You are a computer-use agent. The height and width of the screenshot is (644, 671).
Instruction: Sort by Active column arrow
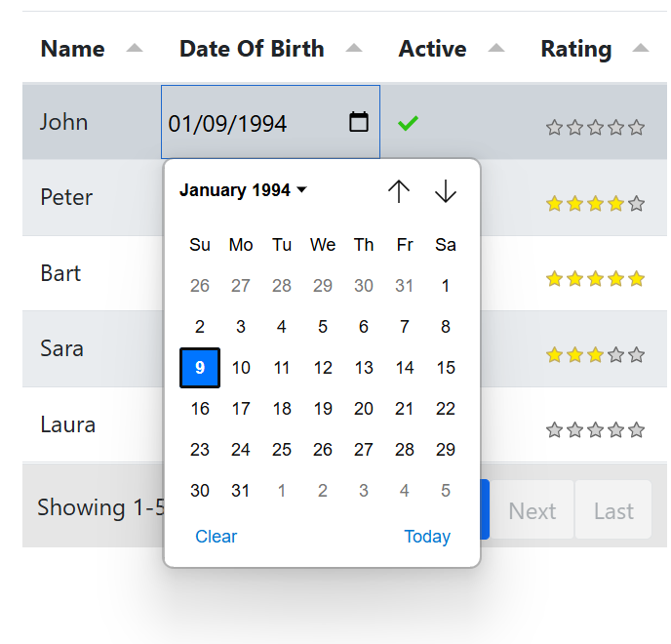tap(496, 49)
